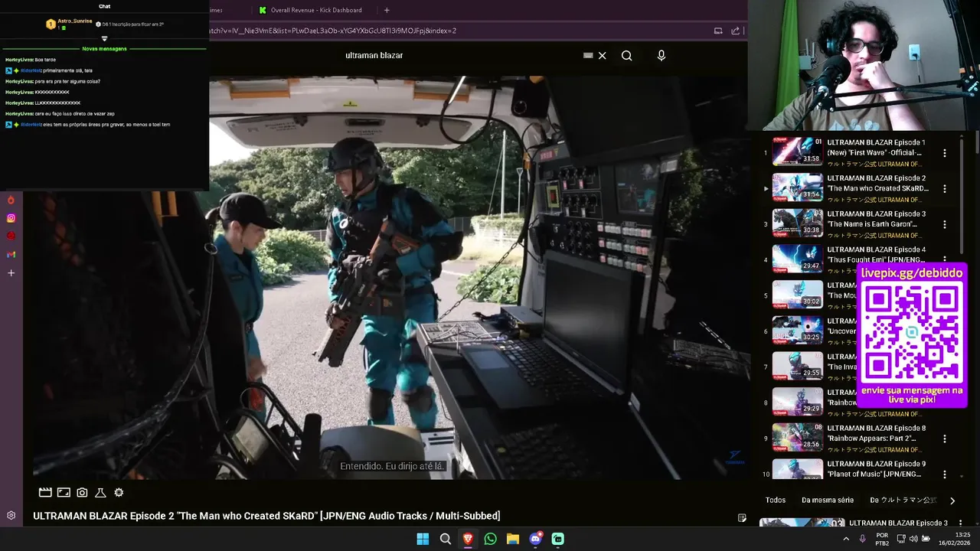Open Windows Start menu

click(x=423, y=539)
